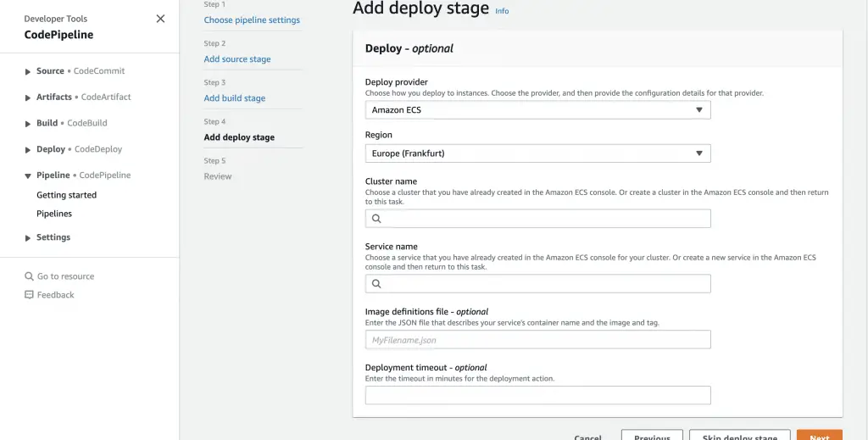Collapse the Pipeline CodePipeline section

click(x=28, y=176)
